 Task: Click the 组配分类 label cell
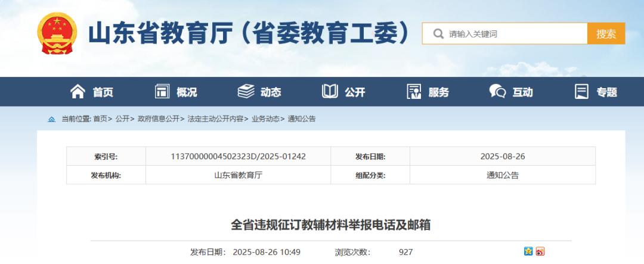coord(370,175)
